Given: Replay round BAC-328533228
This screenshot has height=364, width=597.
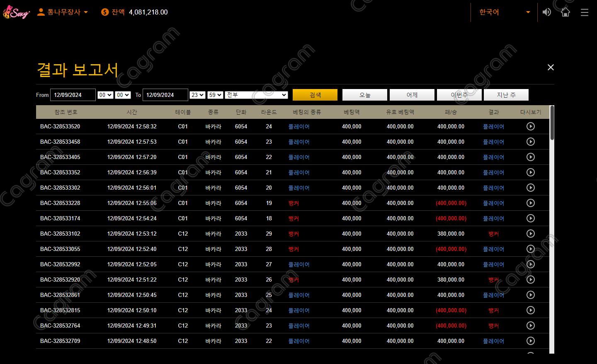Looking at the screenshot, I should [x=530, y=203].
